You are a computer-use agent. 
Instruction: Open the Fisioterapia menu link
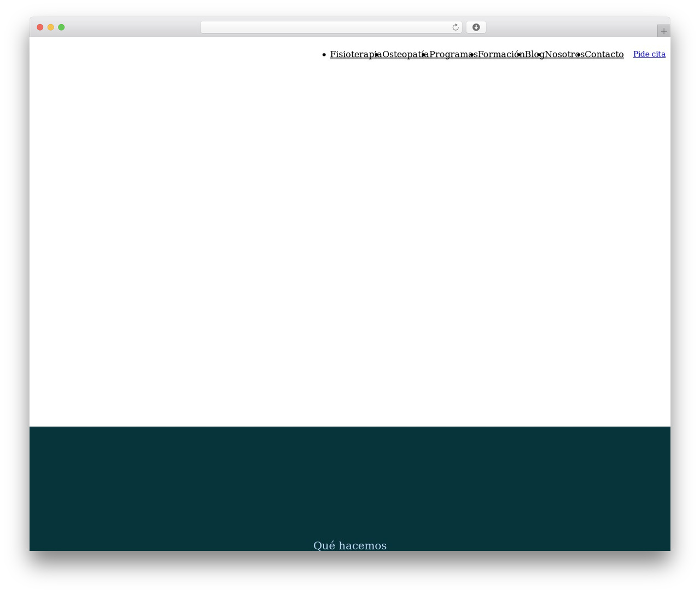356,54
